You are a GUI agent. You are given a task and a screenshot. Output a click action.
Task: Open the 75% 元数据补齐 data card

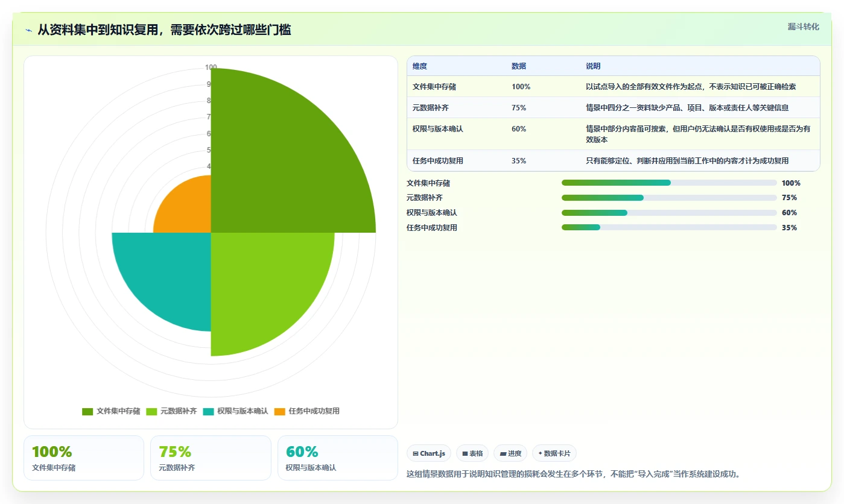[211, 458]
